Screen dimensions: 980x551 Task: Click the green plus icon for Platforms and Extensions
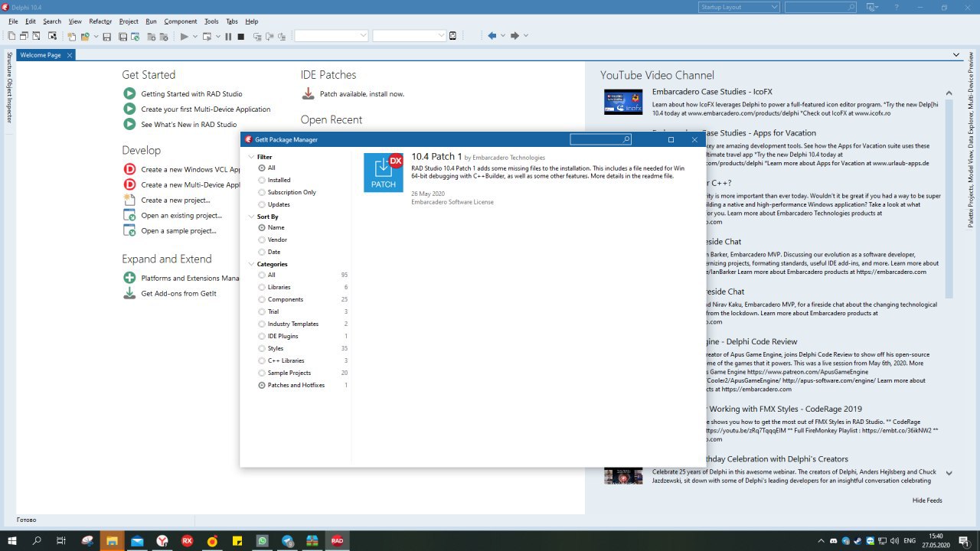(x=129, y=278)
